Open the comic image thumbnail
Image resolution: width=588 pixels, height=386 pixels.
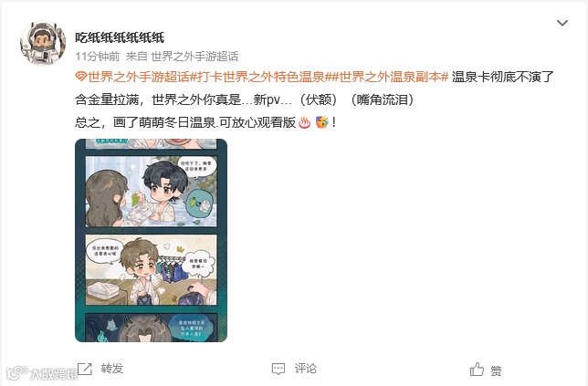152,240
